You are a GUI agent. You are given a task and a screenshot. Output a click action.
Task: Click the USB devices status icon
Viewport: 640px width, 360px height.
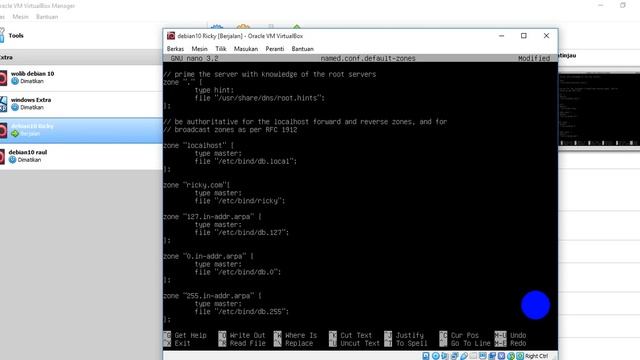464,356
